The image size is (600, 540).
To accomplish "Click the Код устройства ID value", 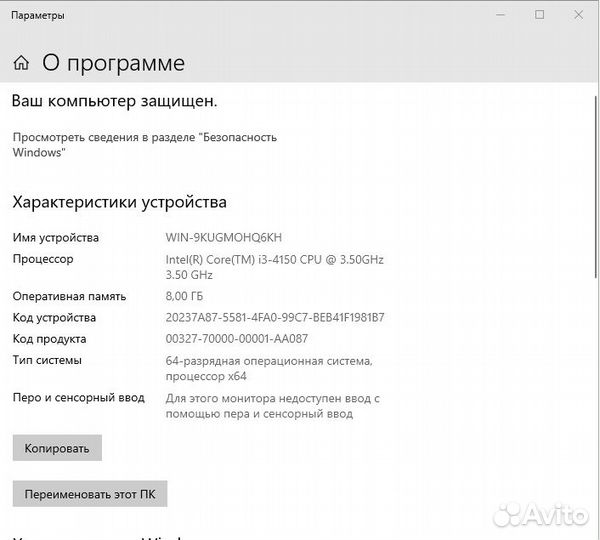I will tap(274, 318).
